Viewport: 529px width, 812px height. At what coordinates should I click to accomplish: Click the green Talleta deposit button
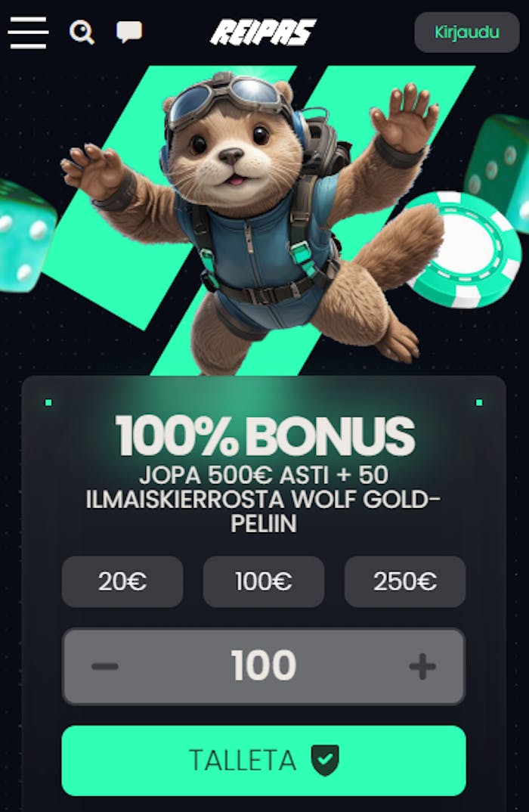tap(264, 761)
